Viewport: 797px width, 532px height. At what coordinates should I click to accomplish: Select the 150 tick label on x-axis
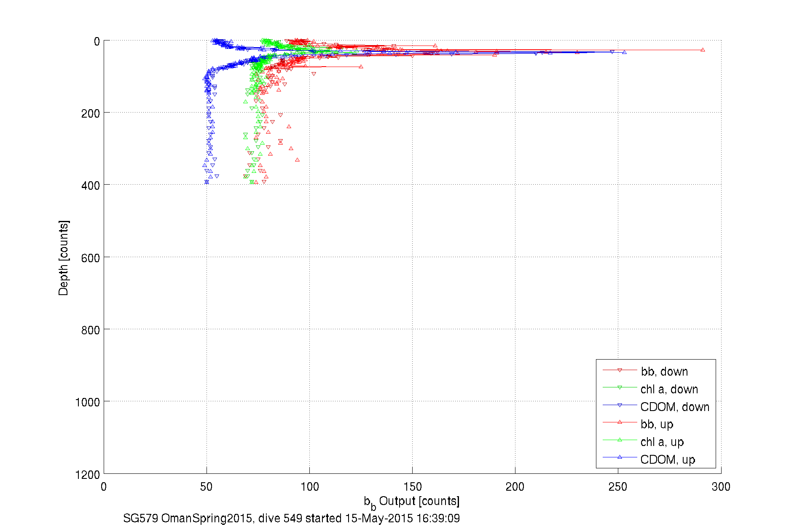[412, 487]
